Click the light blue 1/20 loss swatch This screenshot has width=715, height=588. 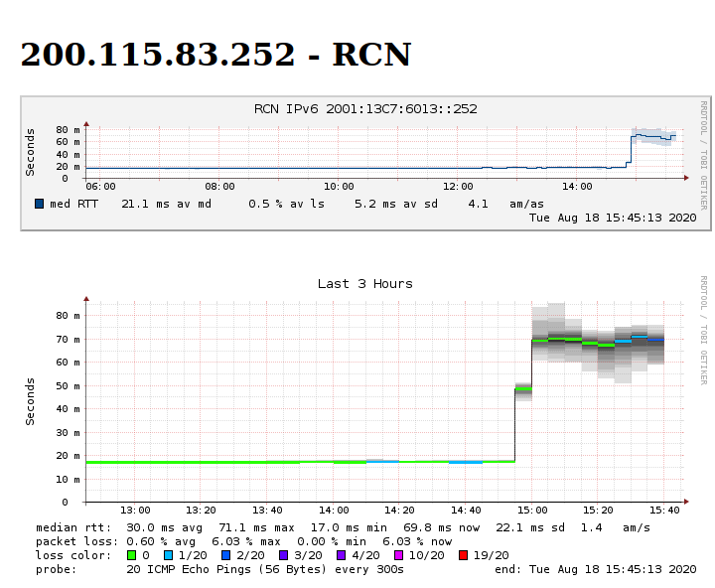click(170, 555)
